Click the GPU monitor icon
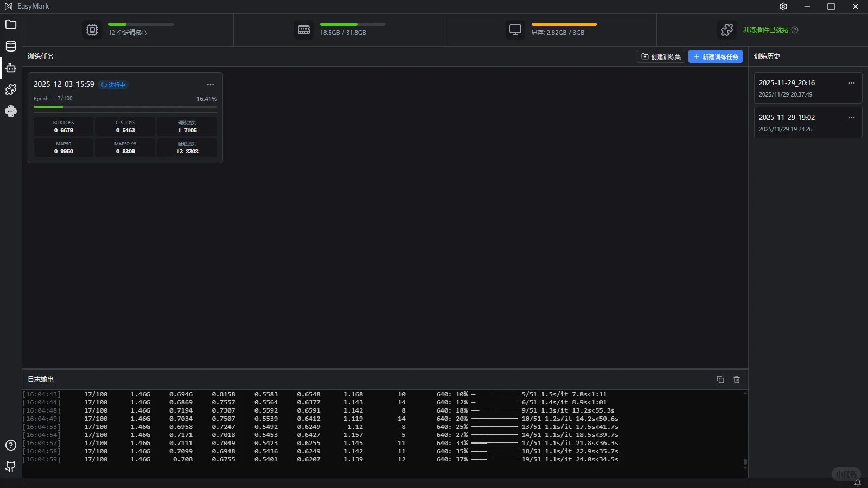 pos(515,29)
